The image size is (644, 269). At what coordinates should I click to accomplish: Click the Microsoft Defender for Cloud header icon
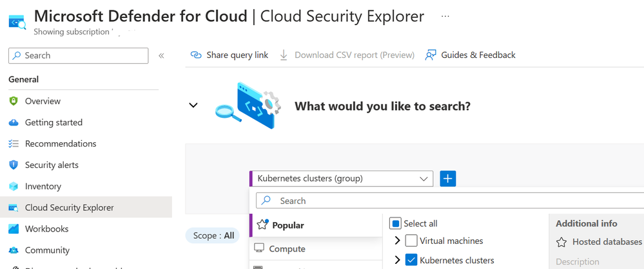click(x=17, y=22)
